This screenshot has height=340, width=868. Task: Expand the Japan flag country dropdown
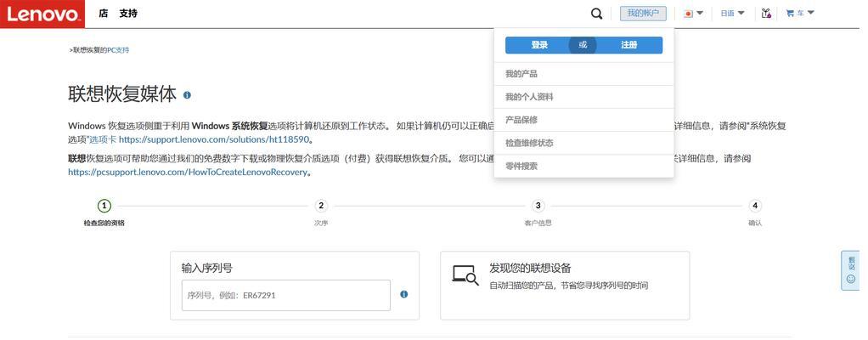[x=693, y=14]
